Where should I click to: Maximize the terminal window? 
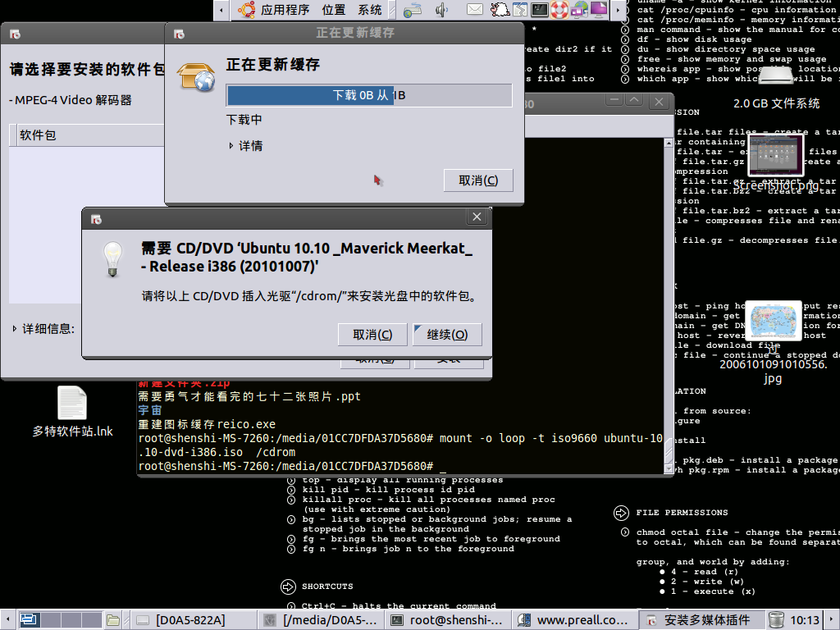pyautogui.click(x=634, y=100)
